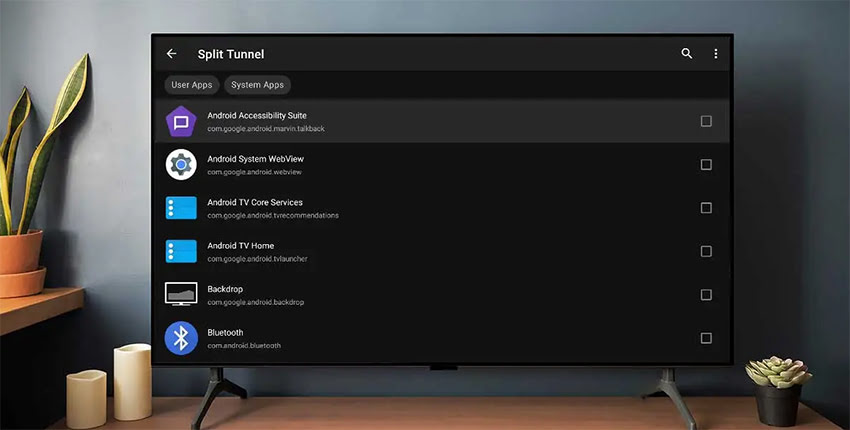Image resolution: width=850 pixels, height=430 pixels.
Task: Switch to the User Apps tab
Action: tap(192, 85)
